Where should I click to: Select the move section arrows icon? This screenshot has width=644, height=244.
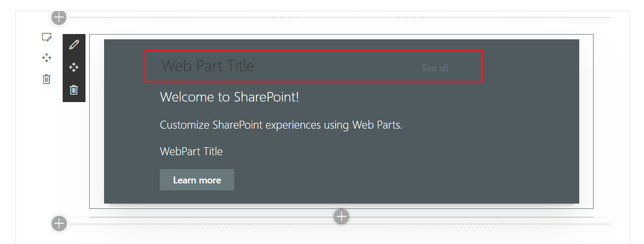[x=47, y=57]
